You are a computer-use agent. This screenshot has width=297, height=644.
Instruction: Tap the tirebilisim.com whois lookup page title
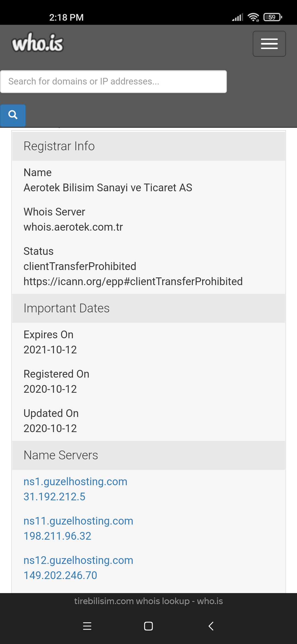(148, 601)
